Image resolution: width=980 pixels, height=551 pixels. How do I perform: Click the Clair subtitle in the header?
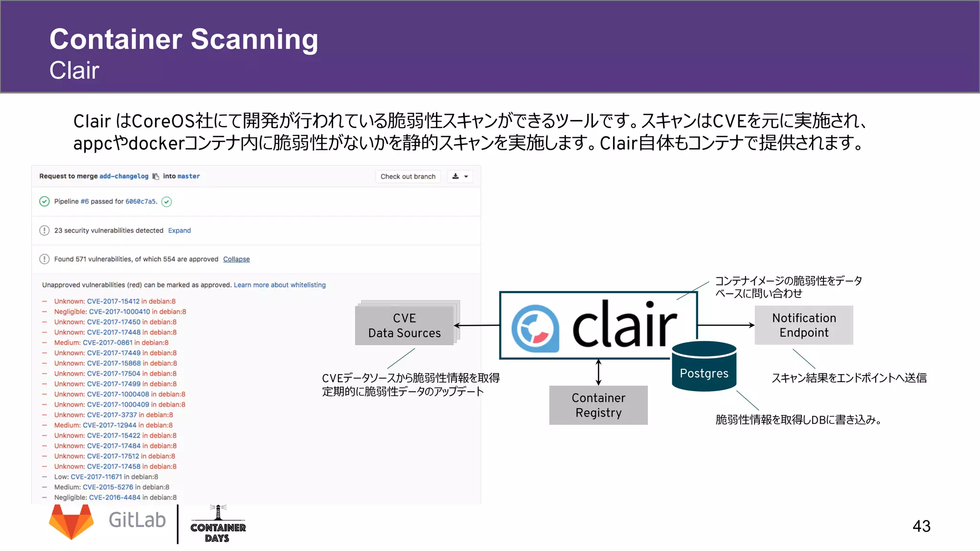tap(74, 70)
